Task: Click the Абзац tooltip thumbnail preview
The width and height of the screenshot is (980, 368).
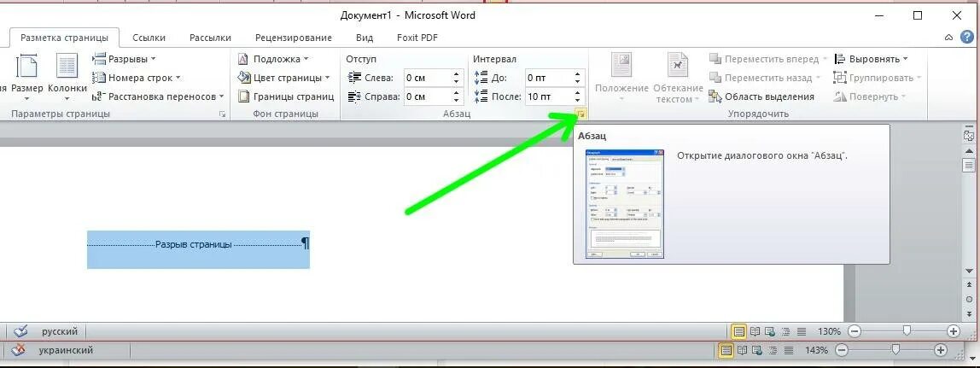Action: [624, 204]
